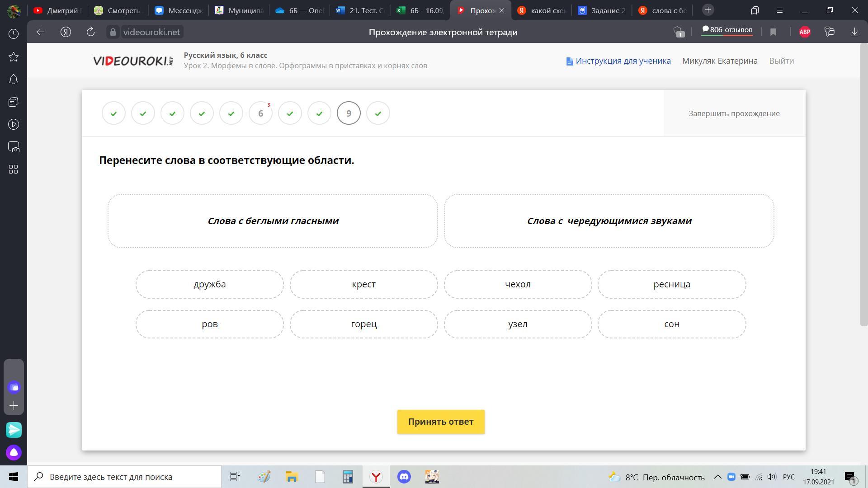Click Завершить прохождение link
This screenshot has height=488, width=868.
pos(734,113)
